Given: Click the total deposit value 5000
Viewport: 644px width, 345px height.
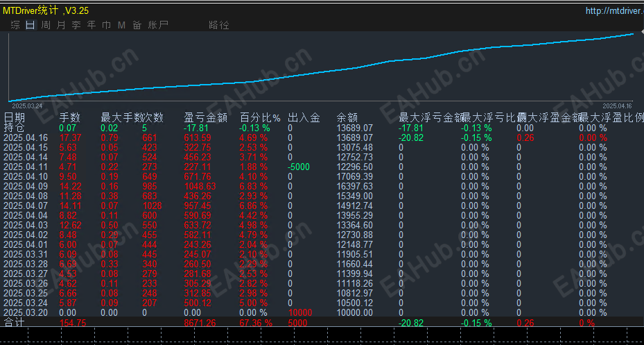Looking at the screenshot, I should pyautogui.click(x=298, y=323).
